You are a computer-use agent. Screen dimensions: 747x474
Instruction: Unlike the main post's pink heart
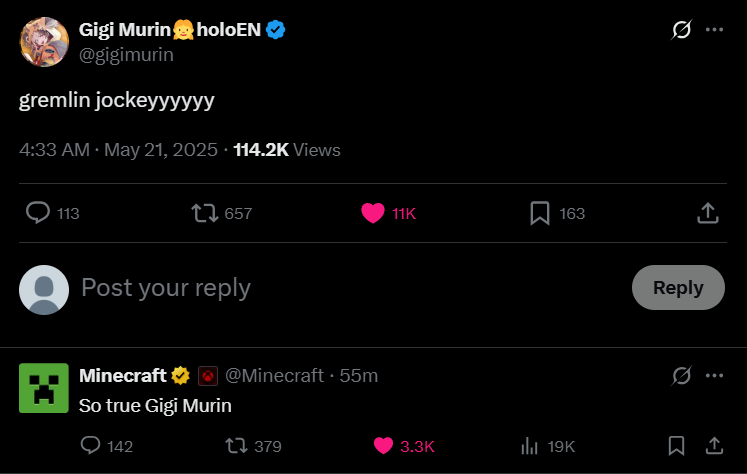[x=372, y=213]
